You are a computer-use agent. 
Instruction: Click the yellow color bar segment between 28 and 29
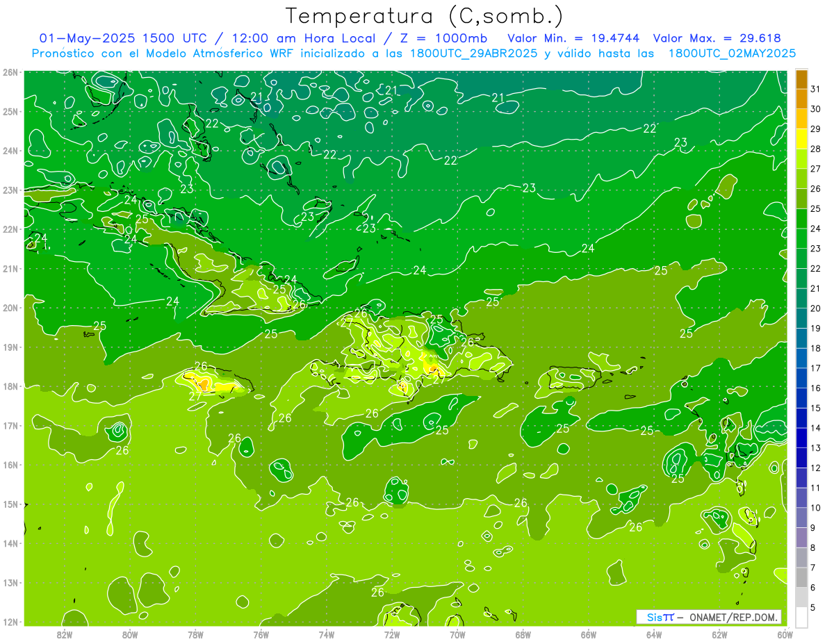(x=802, y=139)
